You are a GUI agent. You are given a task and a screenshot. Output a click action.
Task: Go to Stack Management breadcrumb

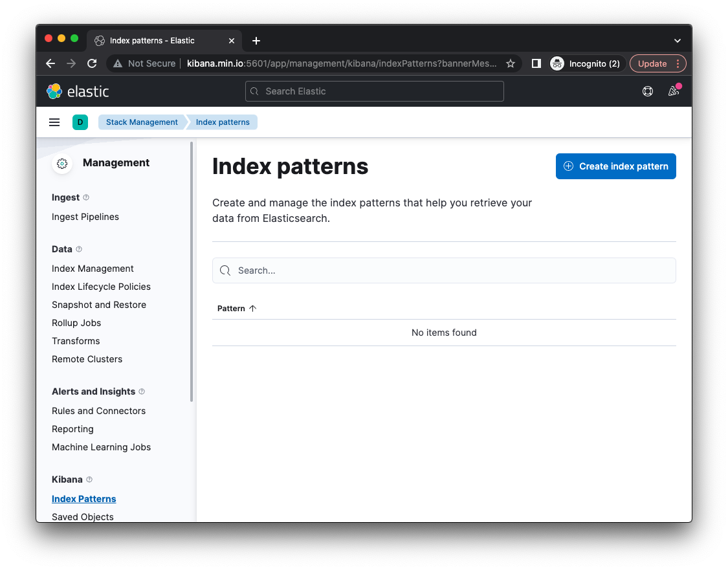click(142, 122)
